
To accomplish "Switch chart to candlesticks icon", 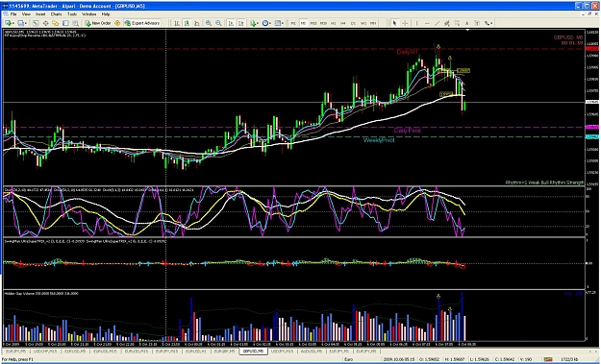I will click(x=187, y=23).
